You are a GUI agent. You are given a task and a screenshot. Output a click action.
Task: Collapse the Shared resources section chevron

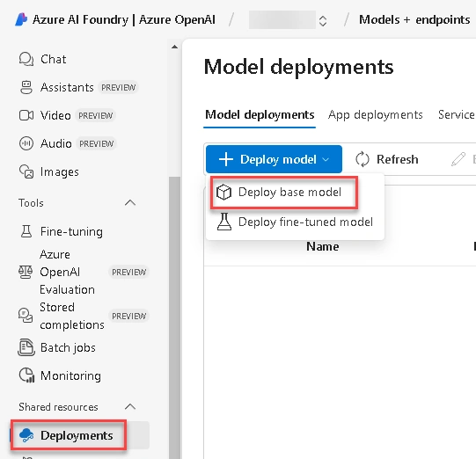point(130,406)
